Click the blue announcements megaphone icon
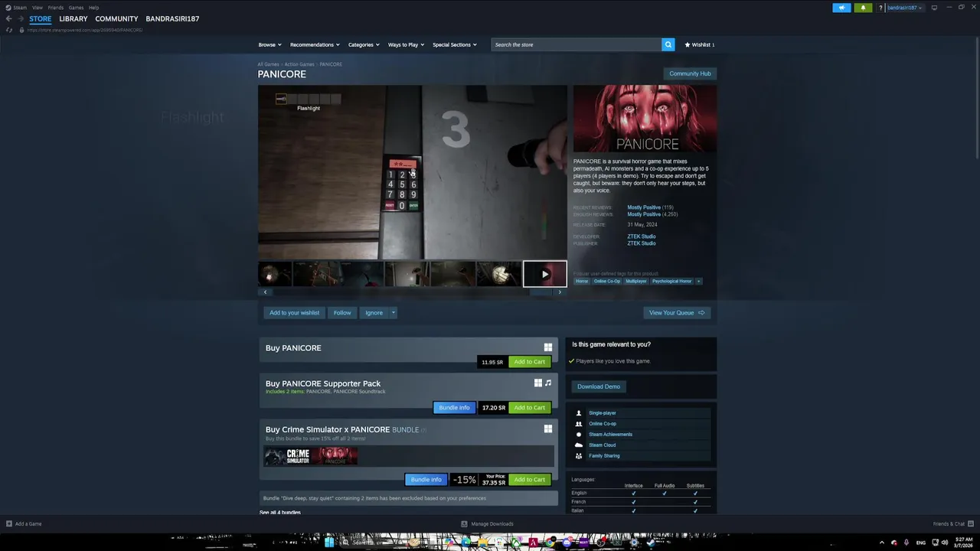Viewport: 980px width, 551px height. pos(841,8)
